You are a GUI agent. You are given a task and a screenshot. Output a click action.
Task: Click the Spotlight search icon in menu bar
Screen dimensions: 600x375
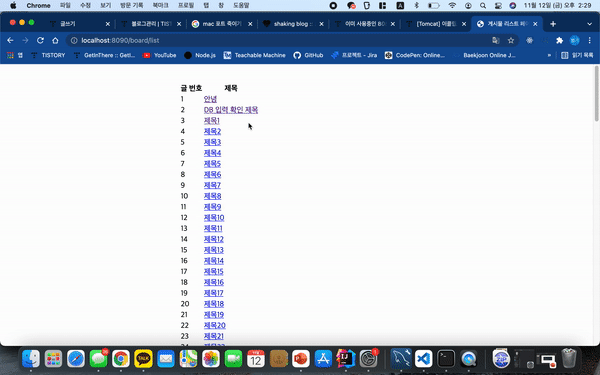coord(483,5)
